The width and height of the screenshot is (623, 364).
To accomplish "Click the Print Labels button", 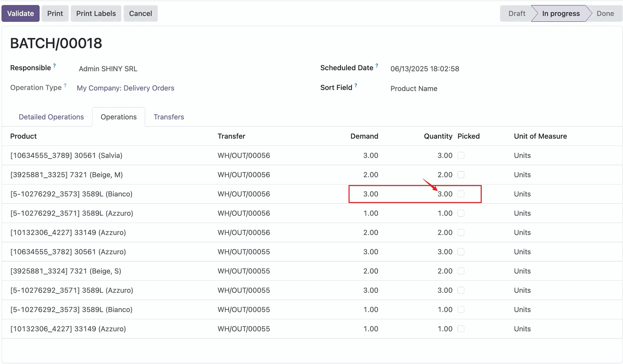I will [96, 14].
